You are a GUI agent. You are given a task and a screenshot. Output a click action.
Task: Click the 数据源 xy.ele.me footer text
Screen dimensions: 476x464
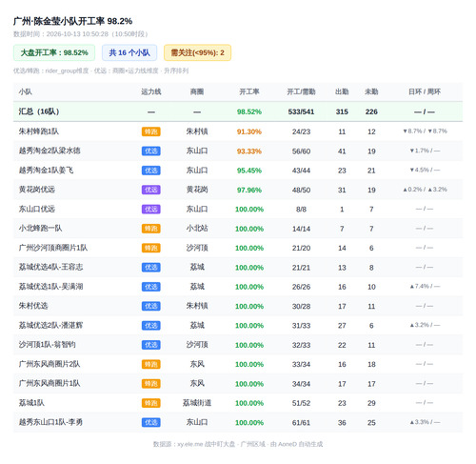tap(238, 444)
